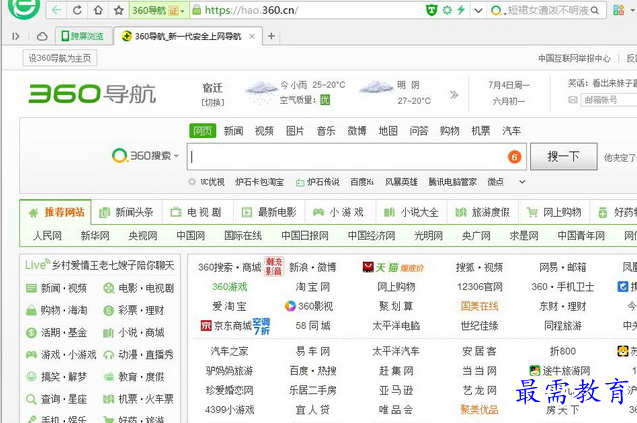This screenshot has width=637, height=423.
Task: Select the 视频 search tab
Action: [264, 131]
